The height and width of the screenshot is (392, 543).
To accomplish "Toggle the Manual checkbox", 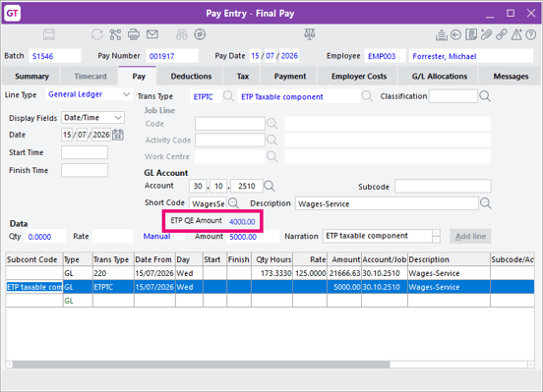I will coord(180,237).
